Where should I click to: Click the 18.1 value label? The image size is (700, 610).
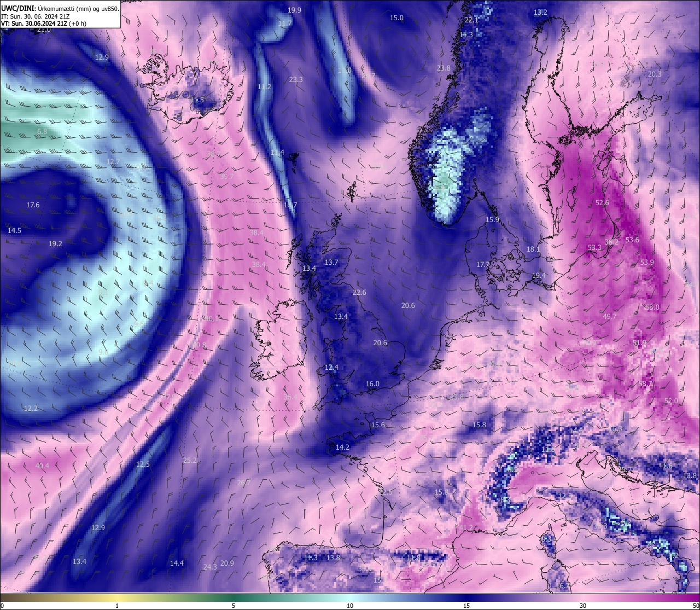pos(533,249)
